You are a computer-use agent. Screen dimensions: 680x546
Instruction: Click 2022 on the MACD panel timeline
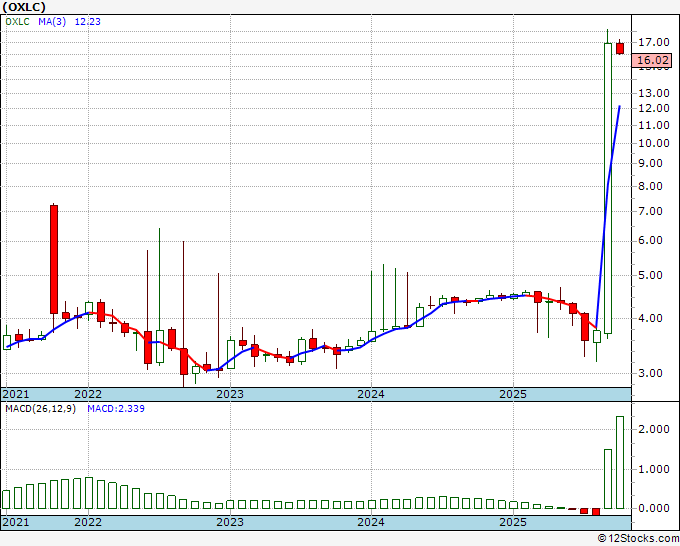pos(88,522)
